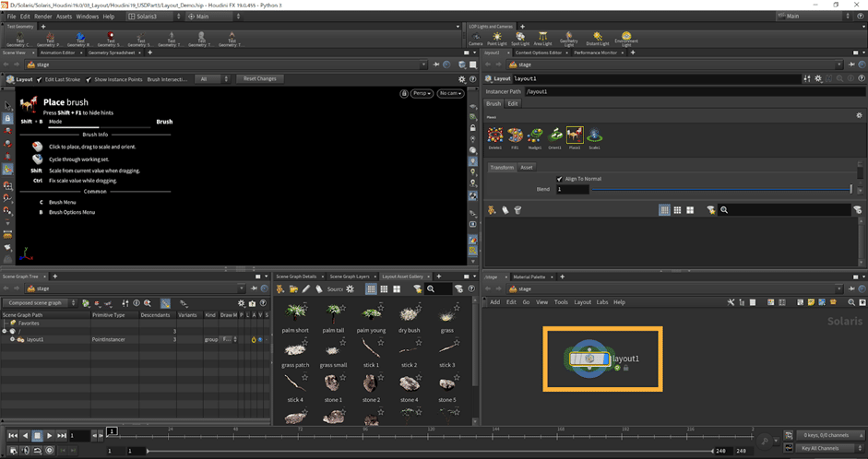868x459 pixels.
Task: Jump to first frame on timeline
Action: (13, 436)
